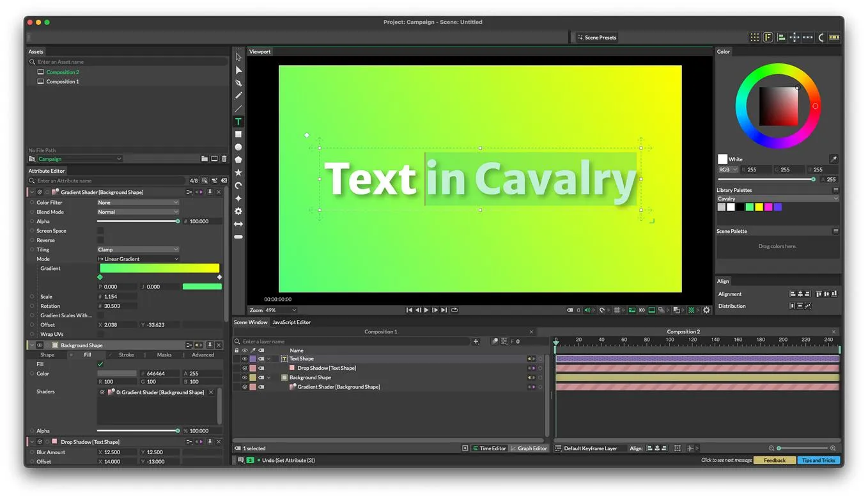Select the Super Shape sparkle tool
The image size is (868, 499).
[x=238, y=198]
